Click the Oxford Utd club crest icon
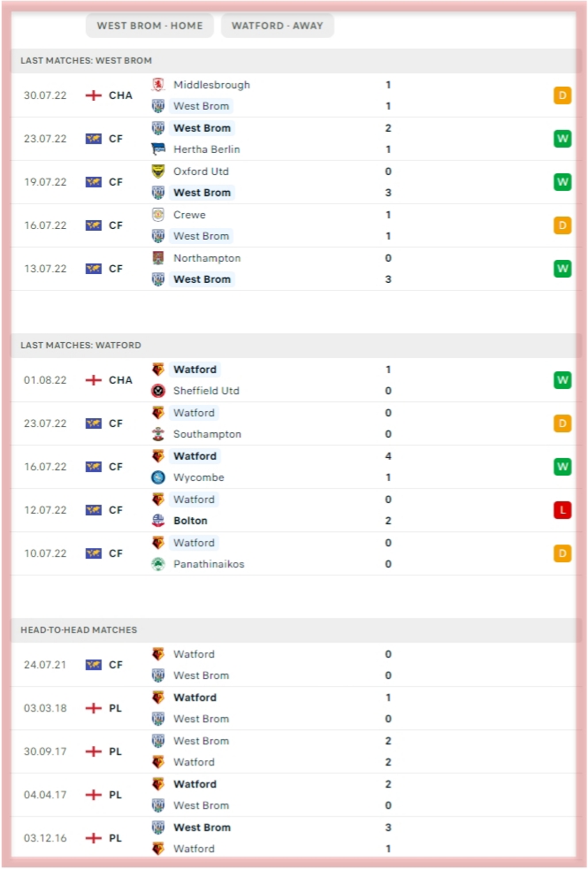588x869 pixels. [158, 172]
